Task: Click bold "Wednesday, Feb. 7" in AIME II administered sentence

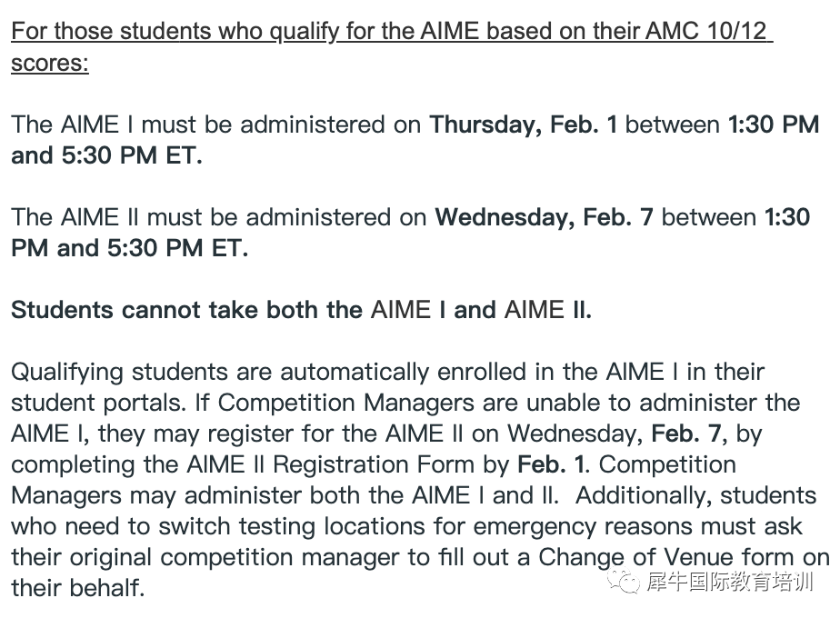Action: coord(544,217)
